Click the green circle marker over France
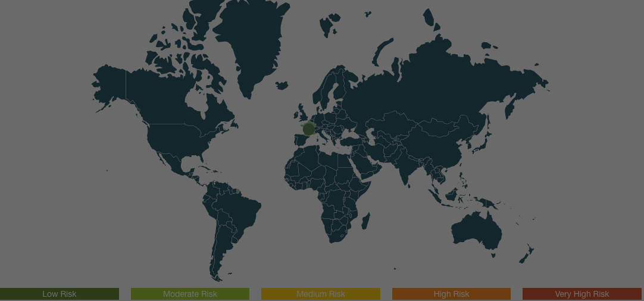Screen dimensions: 644x301 click(x=308, y=128)
